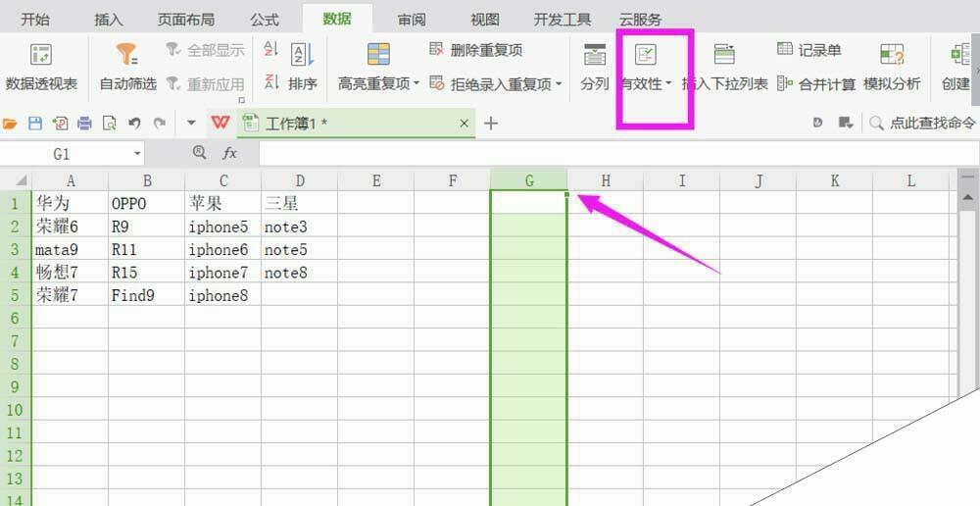Sort ascending with the A-Z icon
This screenshot has width=980, height=506.
pos(270,49)
